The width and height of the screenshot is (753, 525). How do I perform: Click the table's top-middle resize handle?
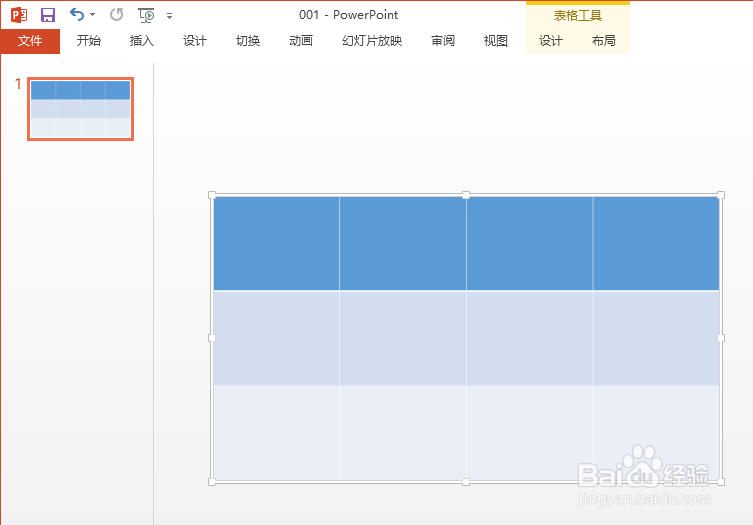[466, 195]
